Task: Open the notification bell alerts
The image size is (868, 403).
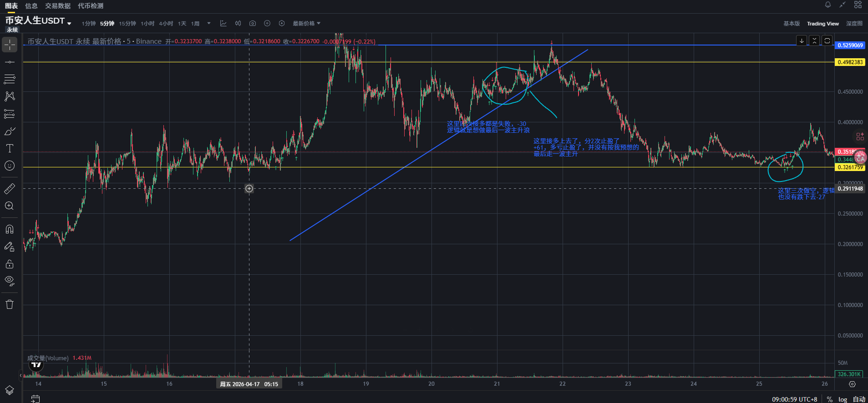Action: [828, 5]
